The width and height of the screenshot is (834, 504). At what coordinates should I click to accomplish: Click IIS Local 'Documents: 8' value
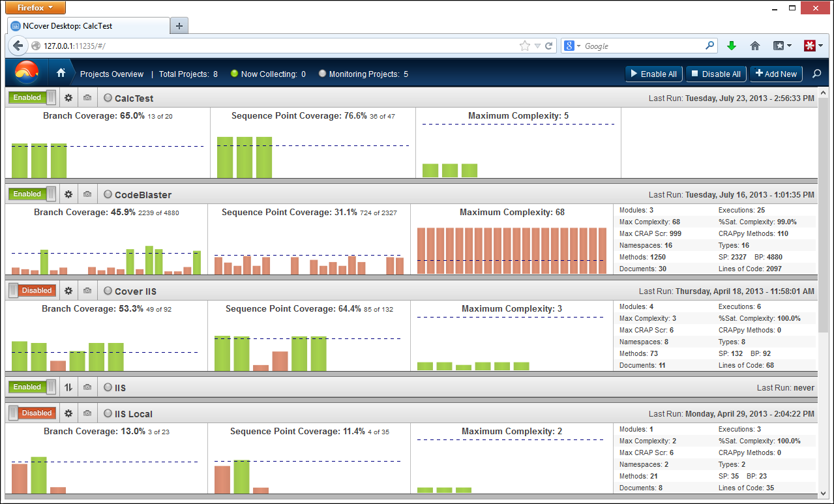(641, 488)
